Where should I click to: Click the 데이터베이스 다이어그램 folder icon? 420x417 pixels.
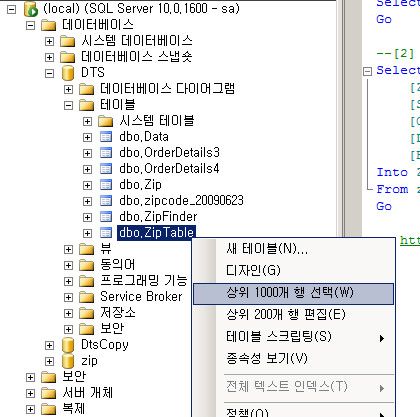tap(87, 89)
